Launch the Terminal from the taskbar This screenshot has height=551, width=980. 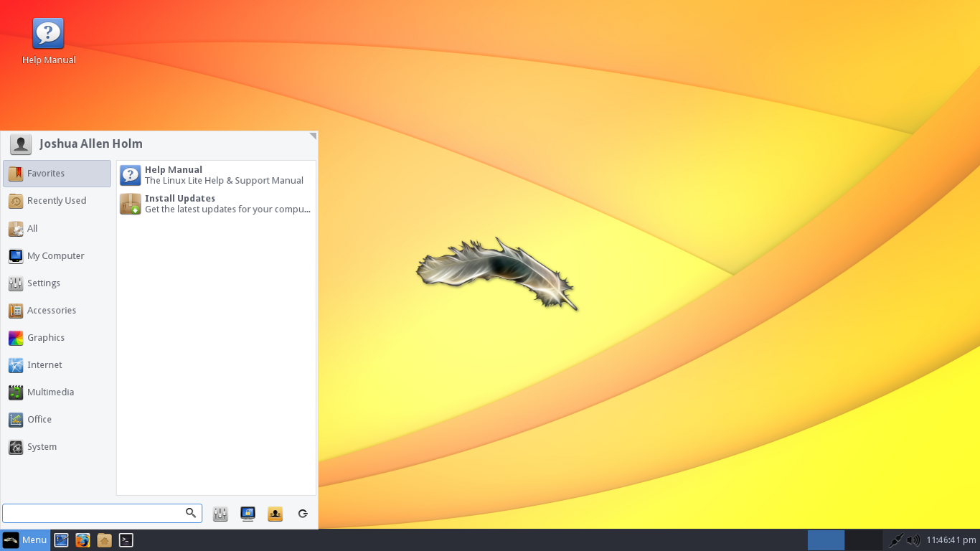(126, 540)
